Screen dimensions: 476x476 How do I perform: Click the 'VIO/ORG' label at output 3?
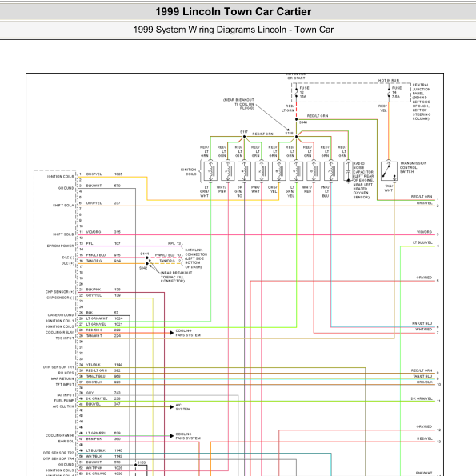tap(424, 232)
